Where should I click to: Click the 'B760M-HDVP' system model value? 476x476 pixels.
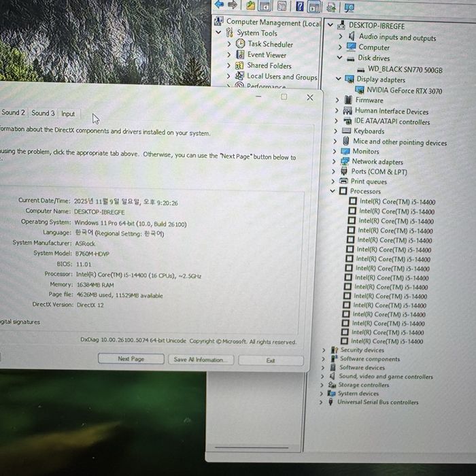tap(92, 254)
